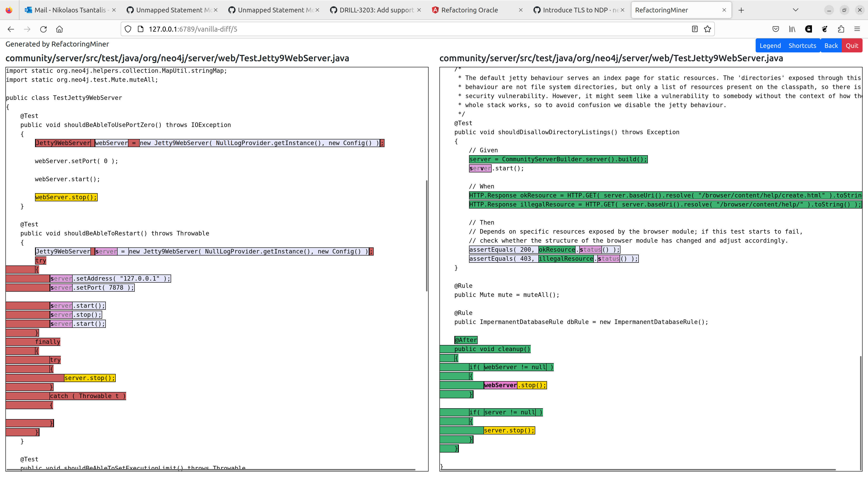Click assertEquals( 200 statement
The width and height of the screenshot is (868, 488).
point(545,250)
